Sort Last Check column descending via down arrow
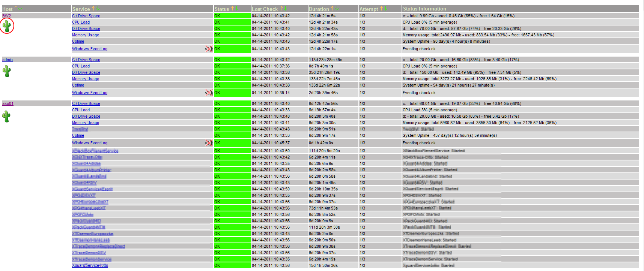Viewport: 644px width, 271px height. tap(286, 9)
